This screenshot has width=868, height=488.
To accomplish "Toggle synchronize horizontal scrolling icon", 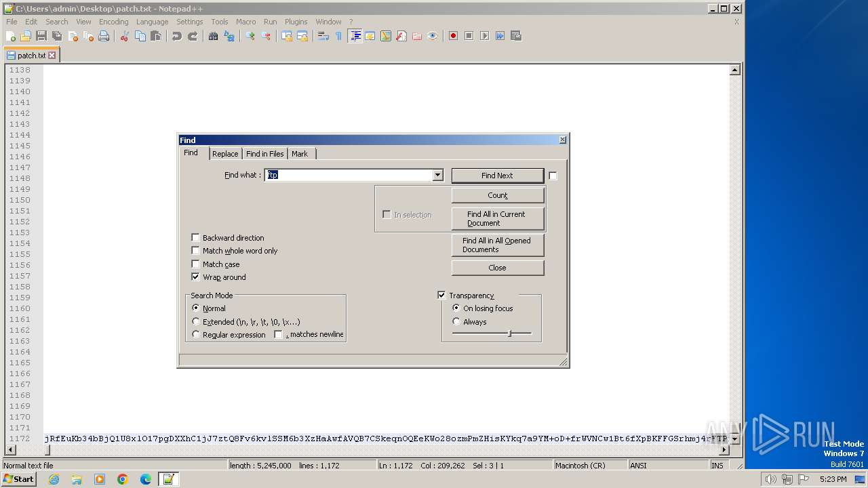I will [302, 36].
